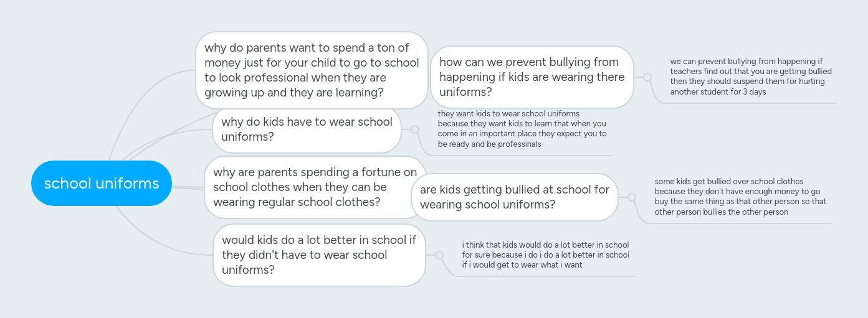Collapse the branch toggle next to 'why do kids have to wear'
This screenshot has height=318, width=868.
tap(415, 129)
